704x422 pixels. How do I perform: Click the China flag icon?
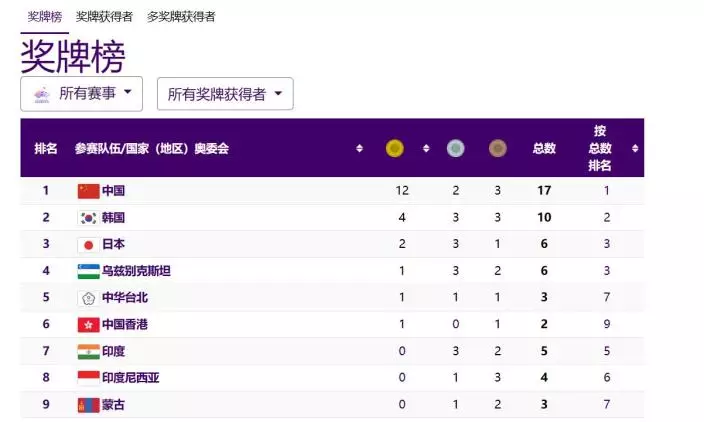(88, 191)
